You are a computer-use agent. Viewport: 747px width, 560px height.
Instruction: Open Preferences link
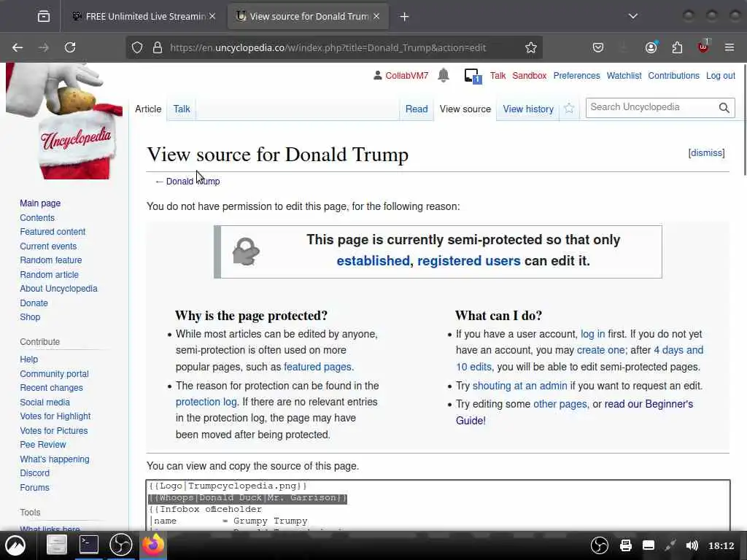(576, 76)
